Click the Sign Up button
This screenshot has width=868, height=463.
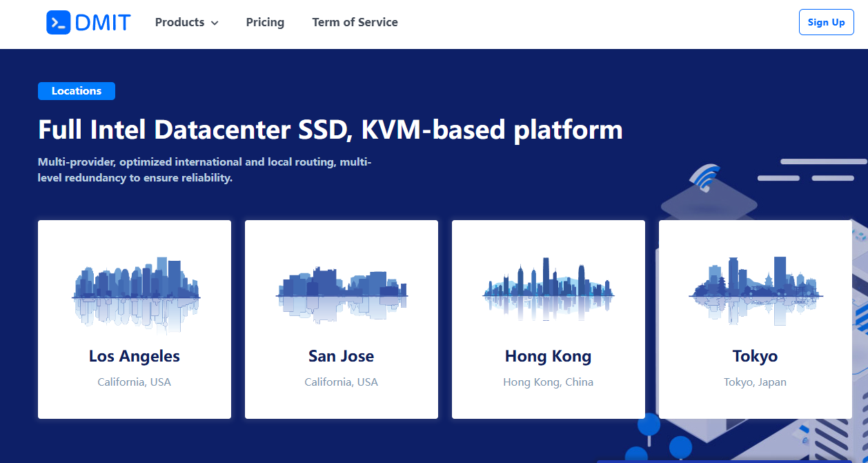[826, 22]
